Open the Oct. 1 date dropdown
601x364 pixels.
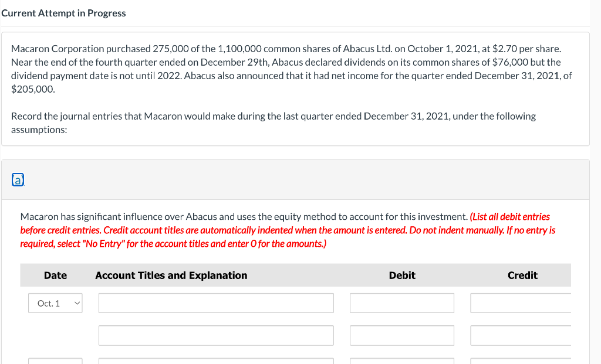click(x=55, y=303)
